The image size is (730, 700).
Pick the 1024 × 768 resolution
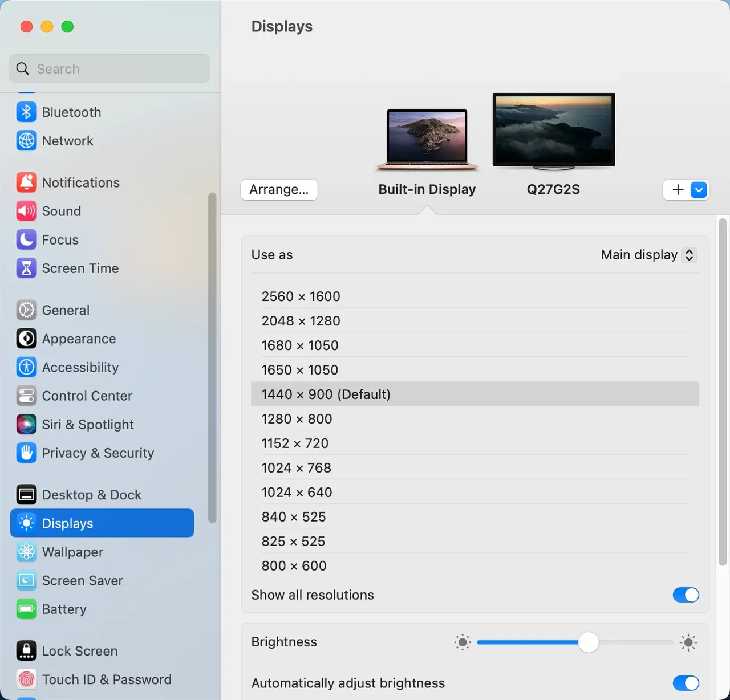coord(475,468)
